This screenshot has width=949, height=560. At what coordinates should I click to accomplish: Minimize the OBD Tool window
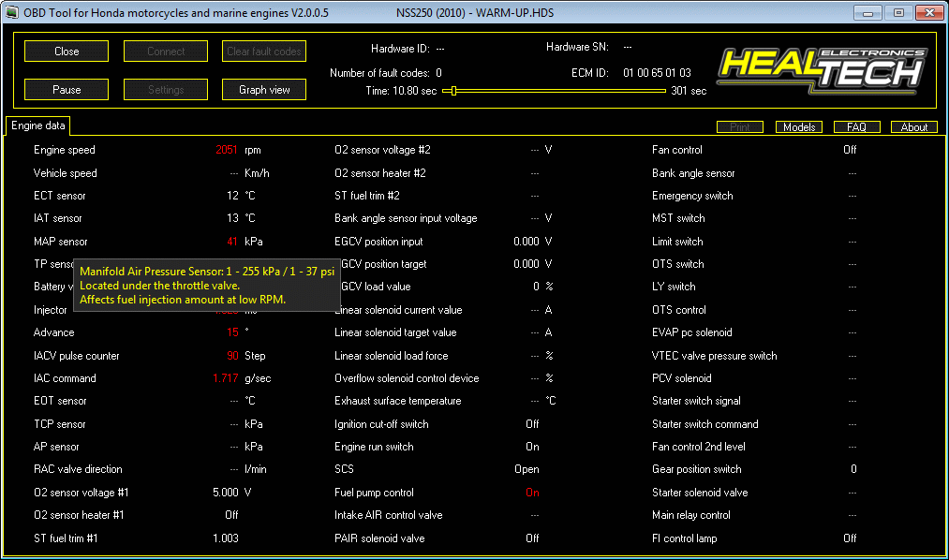pos(870,12)
